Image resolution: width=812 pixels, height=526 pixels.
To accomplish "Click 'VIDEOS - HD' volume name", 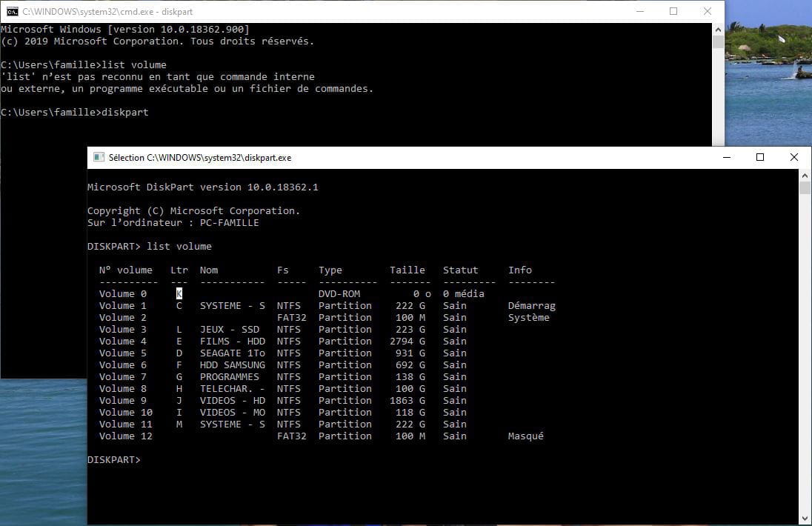I will coord(233,401).
